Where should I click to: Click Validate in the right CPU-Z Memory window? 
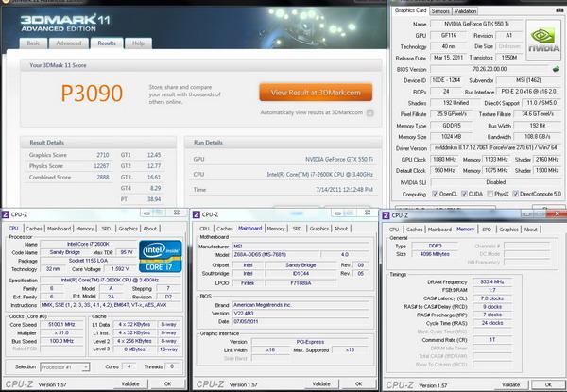[510, 384]
